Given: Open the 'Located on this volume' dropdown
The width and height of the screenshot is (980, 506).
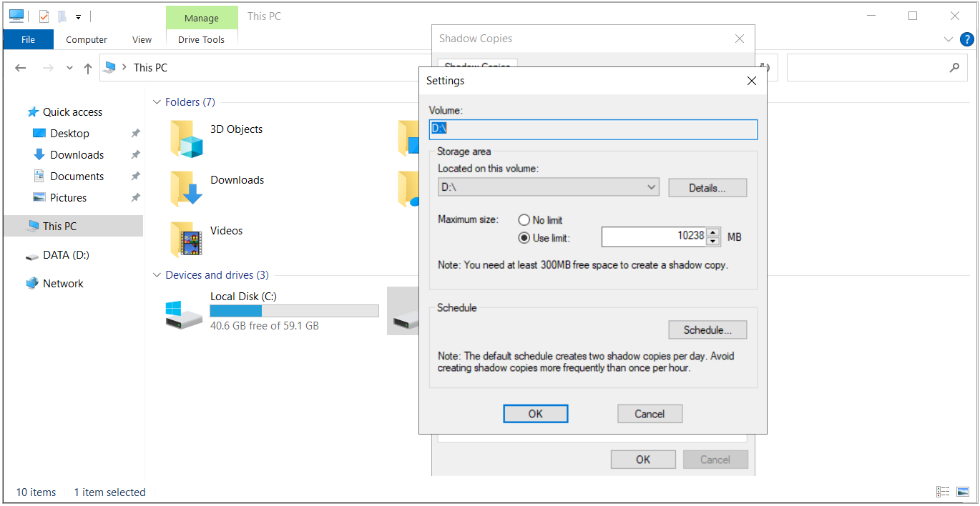Looking at the screenshot, I should click(x=549, y=187).
